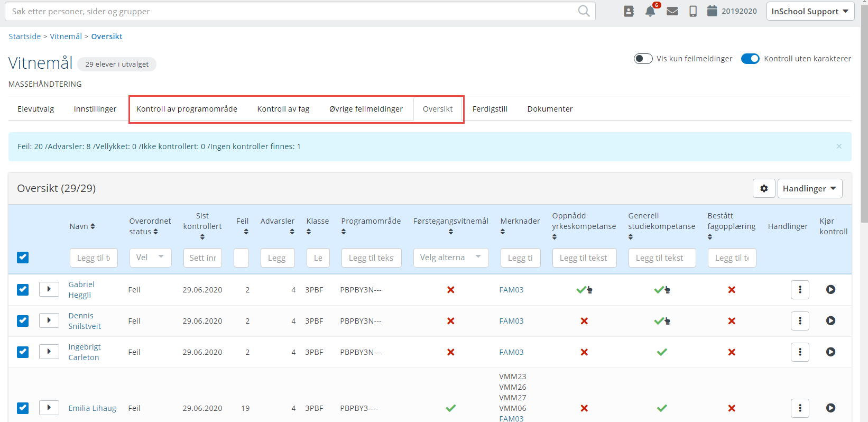The height and width of the screenshot is (422, 868).
Task: Open Førstegangsvitnemål Velg alternativ dropdown
Action: 451,258
